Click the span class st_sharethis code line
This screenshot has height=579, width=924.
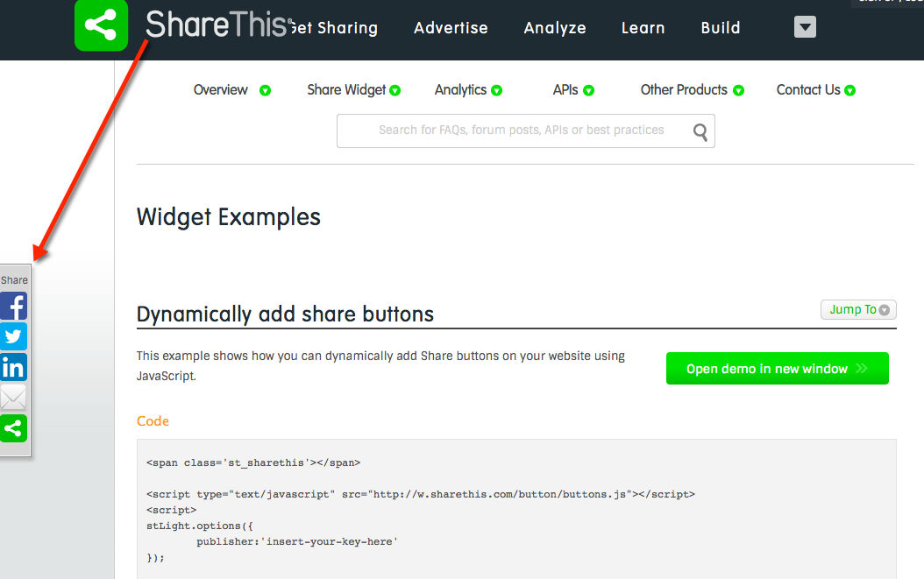tap(253, 463)
